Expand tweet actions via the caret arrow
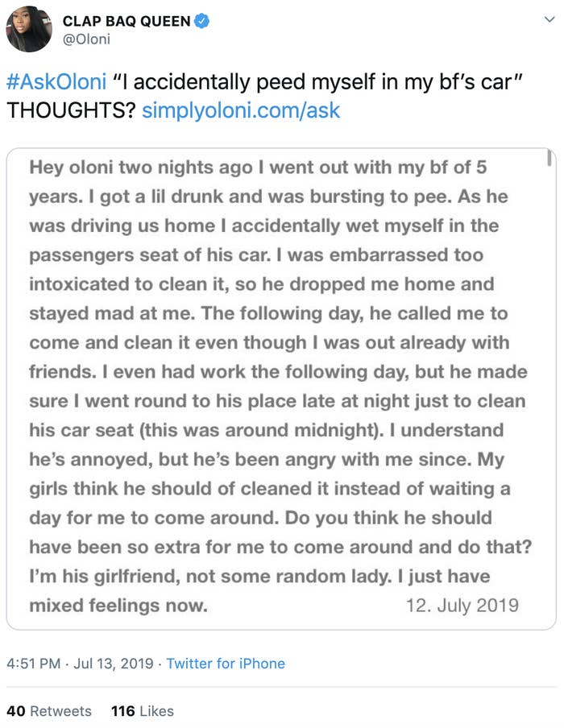This screenshot has height=728, width=564. click(550, 19)
